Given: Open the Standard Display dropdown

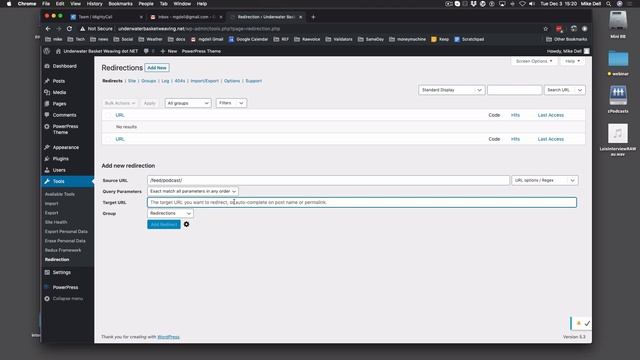Looking at the screenshot, I should pyautogui.click(x=451, y=90).
